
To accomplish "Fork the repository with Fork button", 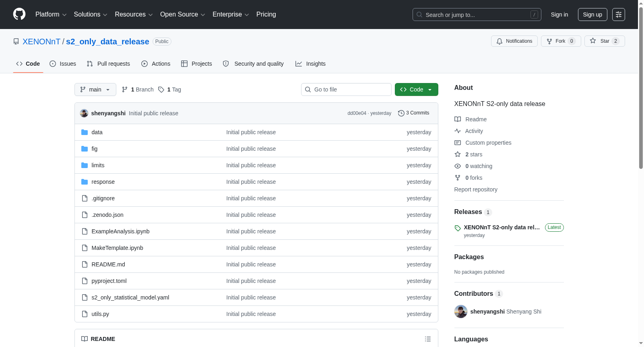I will tap(561, 41).
